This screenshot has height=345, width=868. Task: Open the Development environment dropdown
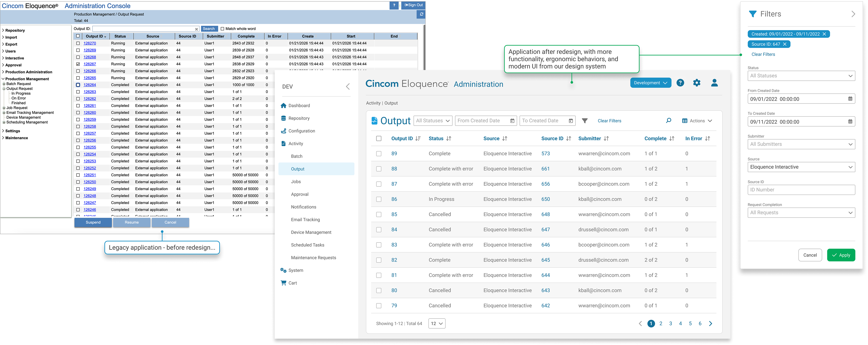(650, 83)
